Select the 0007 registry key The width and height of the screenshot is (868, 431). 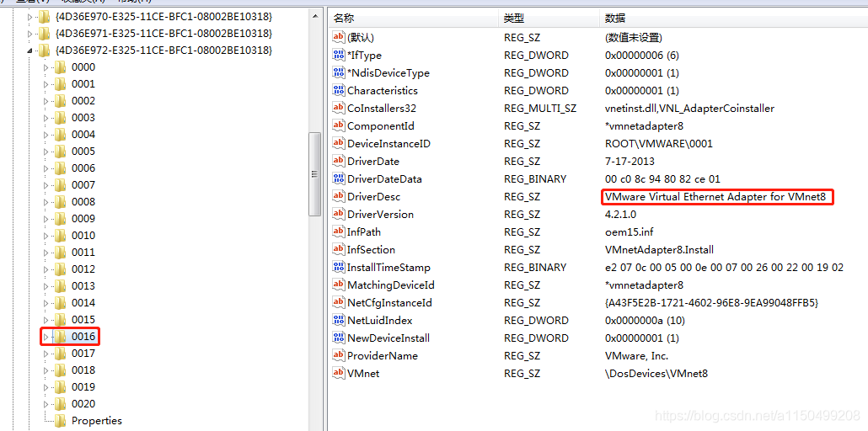tap(83, 185)
